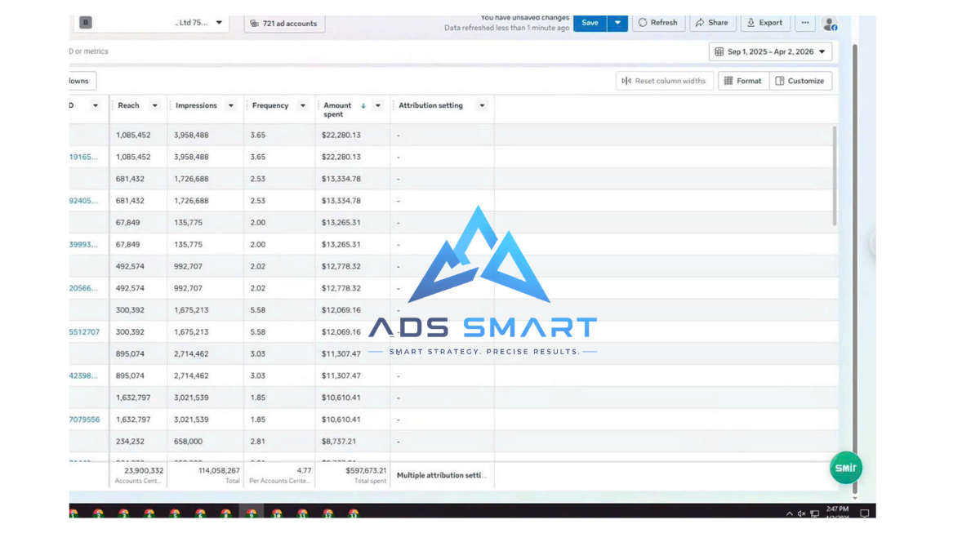980x551 pixels.
Task: Click the 4.77 frequency total in footer
Action: click(304, 470)
